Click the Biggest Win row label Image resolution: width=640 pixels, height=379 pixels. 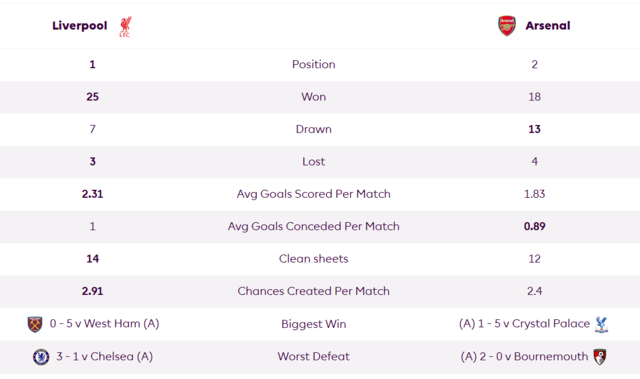tap(313, 324)
